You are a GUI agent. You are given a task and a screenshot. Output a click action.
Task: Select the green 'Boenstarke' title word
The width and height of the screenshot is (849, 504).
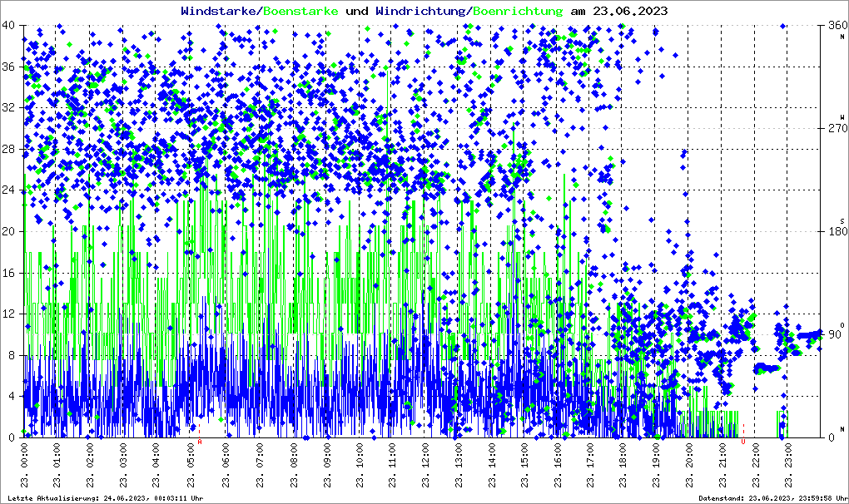point(301,11)
